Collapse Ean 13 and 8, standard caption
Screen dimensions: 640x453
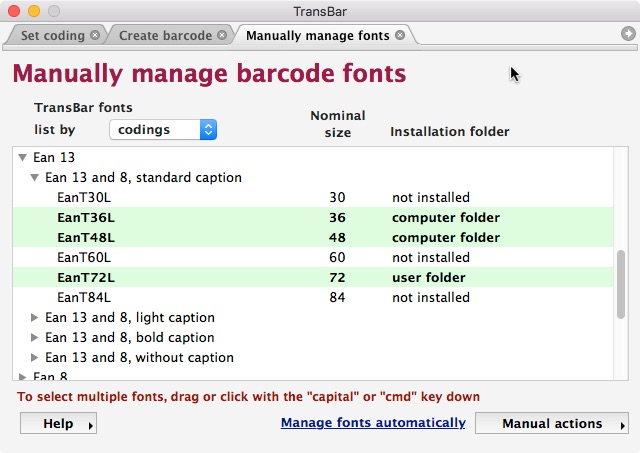coord(35,177)
